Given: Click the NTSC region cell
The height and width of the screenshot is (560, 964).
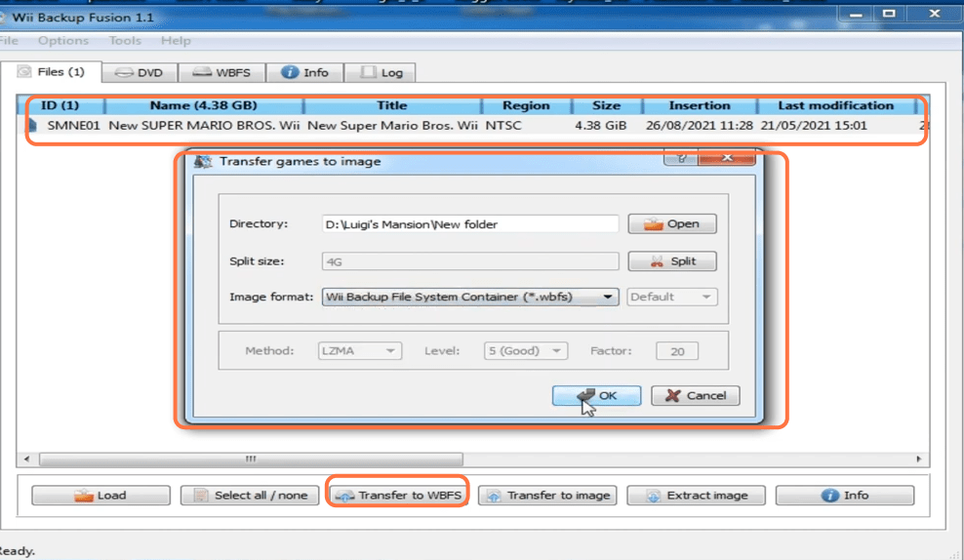Looking at the screenshot, I should [503, 126].
